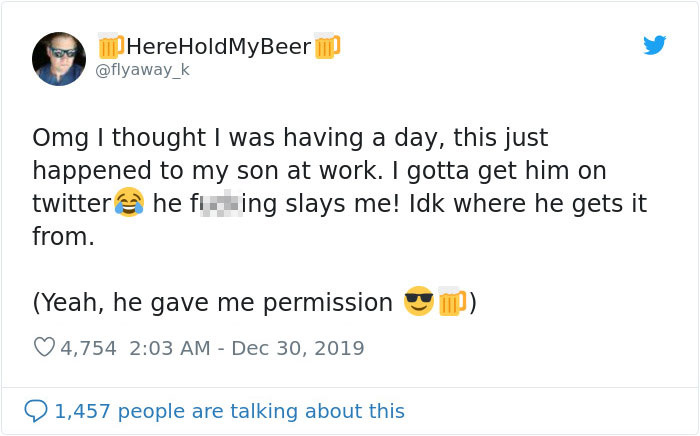Click the Twitter bird logo
700x436 pixels.
(654, 45)
